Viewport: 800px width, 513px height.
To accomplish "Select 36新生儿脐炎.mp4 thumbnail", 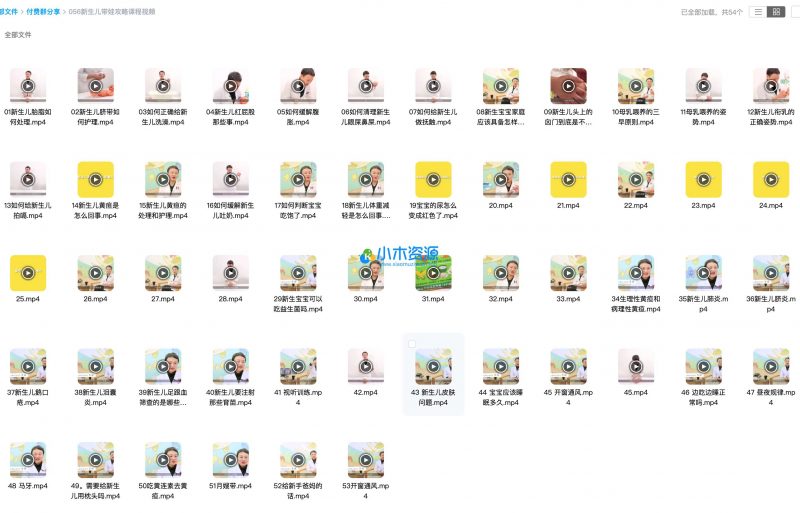I will (x=770, y=273).
